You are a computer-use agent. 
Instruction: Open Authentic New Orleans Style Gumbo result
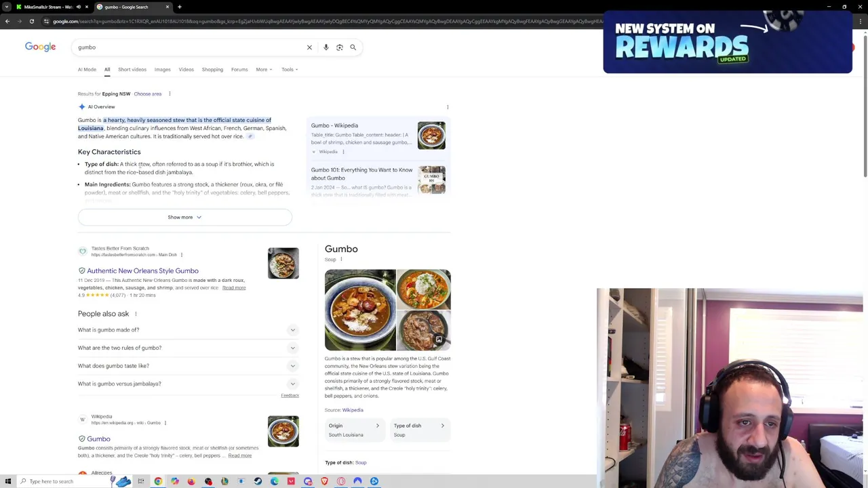click(x=142, y=270)
